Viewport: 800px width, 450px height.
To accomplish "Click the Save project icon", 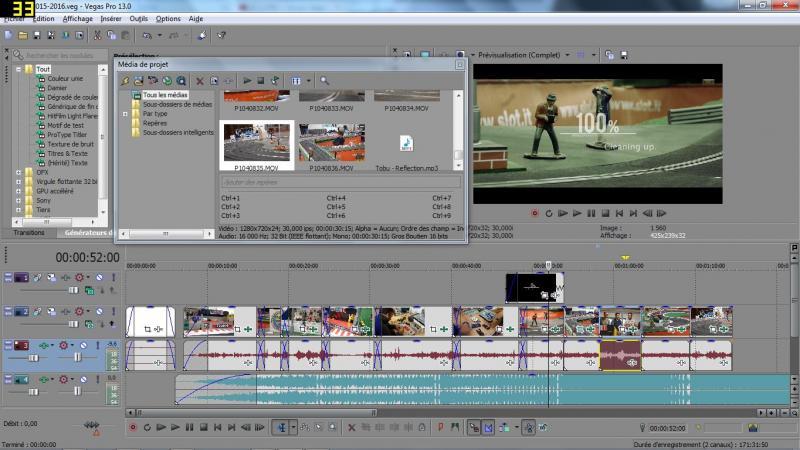I will (x=39, y=35).
